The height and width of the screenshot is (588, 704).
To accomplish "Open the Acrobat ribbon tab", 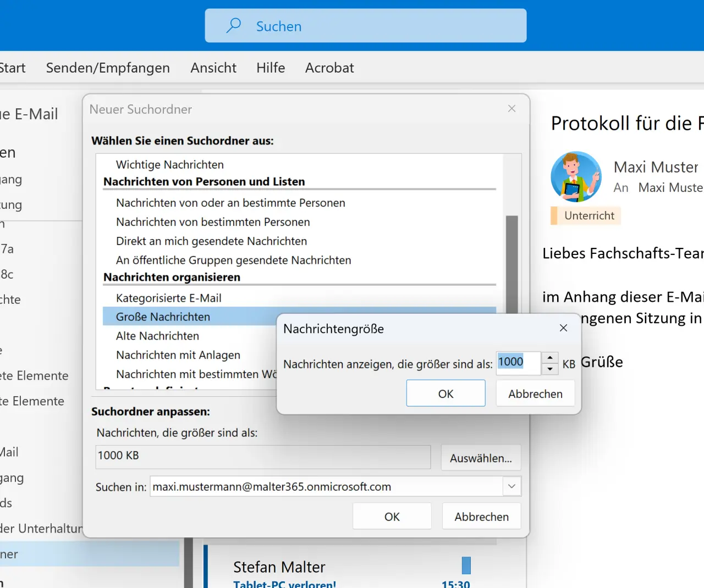I will pos(329,68).
